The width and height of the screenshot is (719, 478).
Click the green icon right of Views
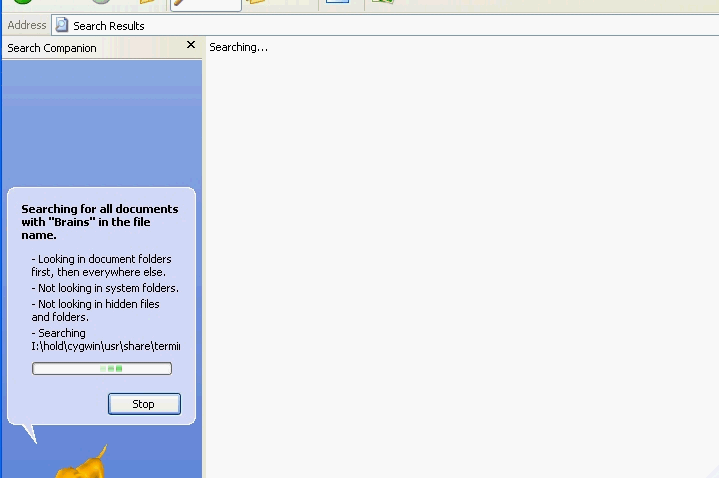point(382,2)
